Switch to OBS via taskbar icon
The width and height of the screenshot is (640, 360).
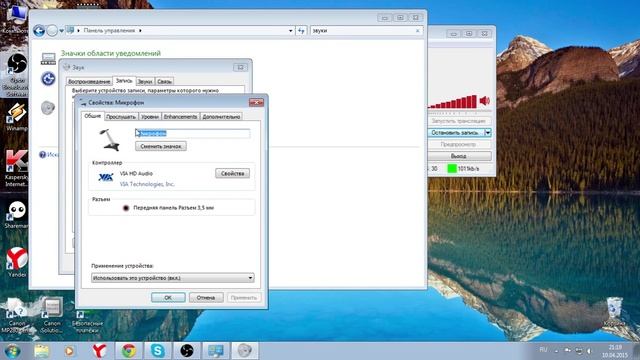(187, 351)
